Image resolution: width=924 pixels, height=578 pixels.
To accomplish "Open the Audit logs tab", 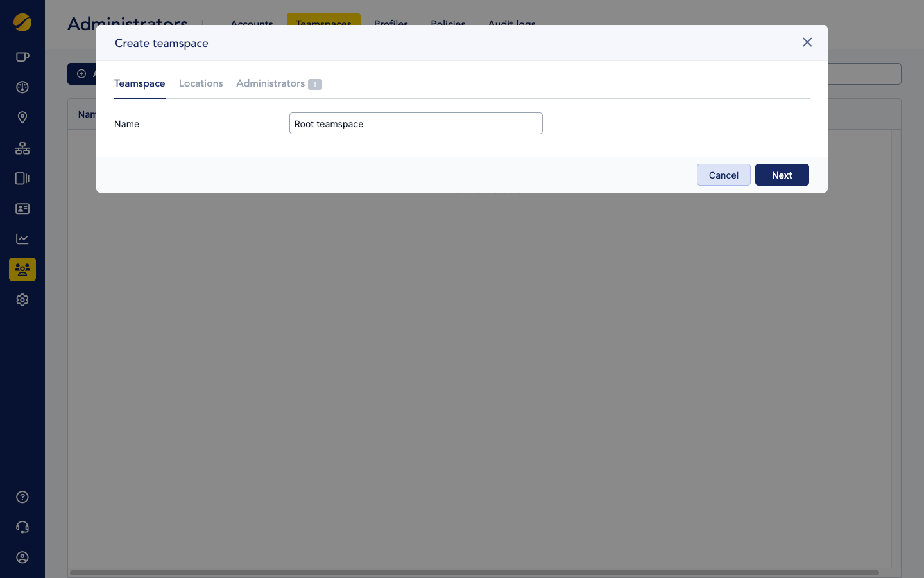I will 511,24.
